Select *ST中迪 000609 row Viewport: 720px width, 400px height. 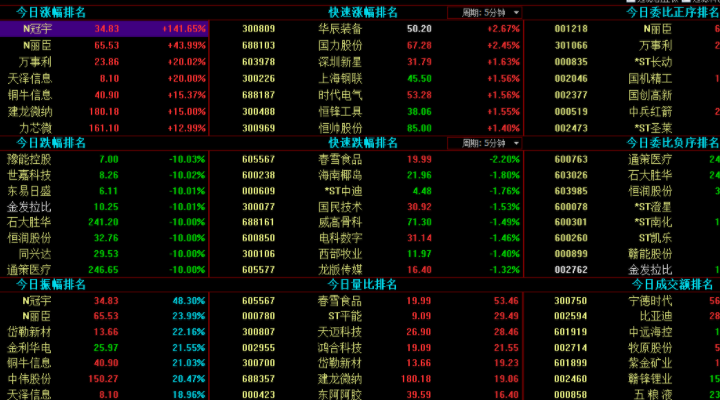[x=366, y=191]
